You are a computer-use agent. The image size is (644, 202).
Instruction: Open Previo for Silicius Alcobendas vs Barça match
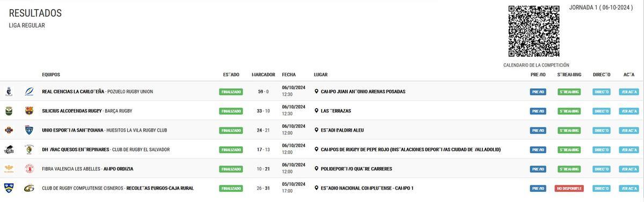[x=538, y=111]
